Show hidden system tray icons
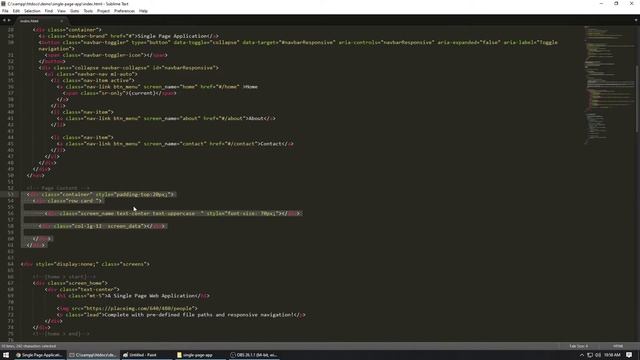 coord(582,355)
